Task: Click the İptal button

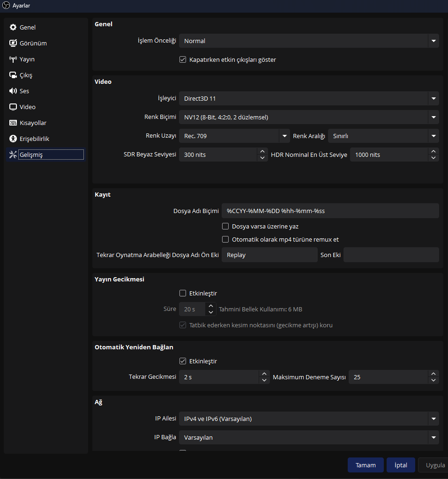Action: click(401, 465)
